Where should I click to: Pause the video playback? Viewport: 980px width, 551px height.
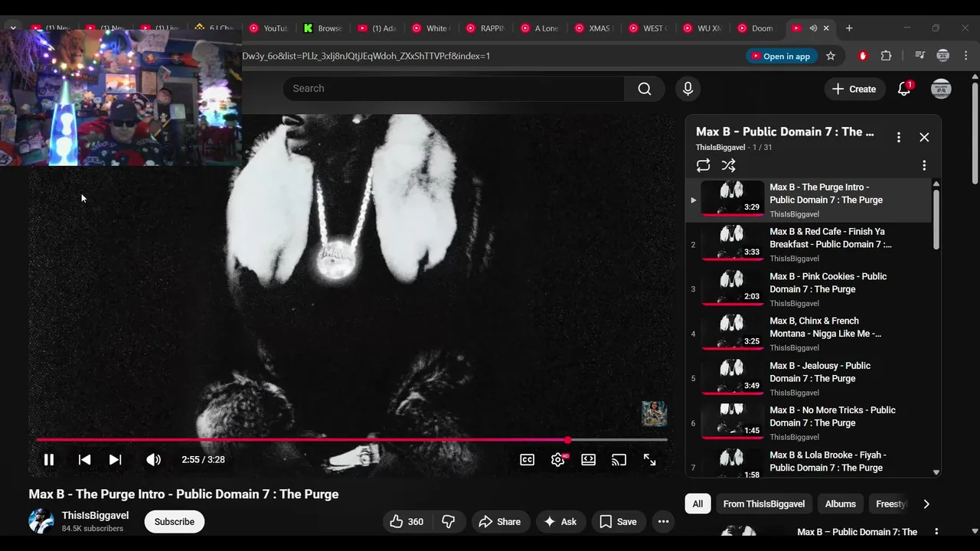[x=48, y=460]
